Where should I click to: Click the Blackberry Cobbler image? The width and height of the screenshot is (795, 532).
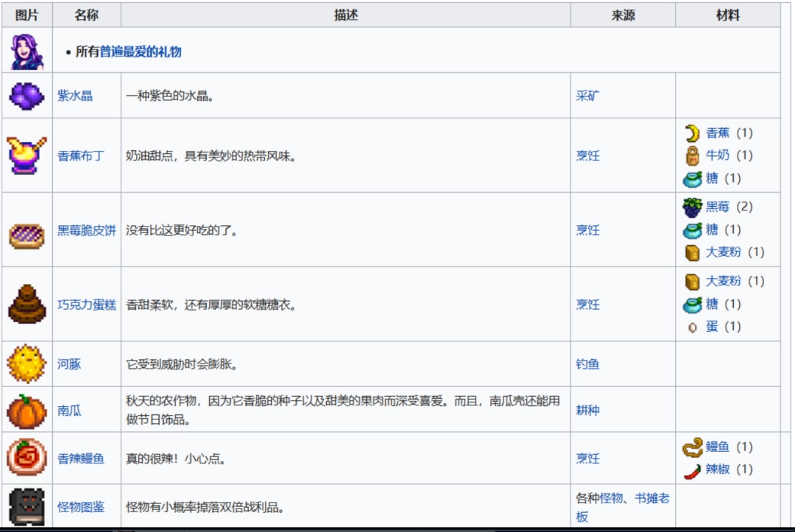(27, 236)
